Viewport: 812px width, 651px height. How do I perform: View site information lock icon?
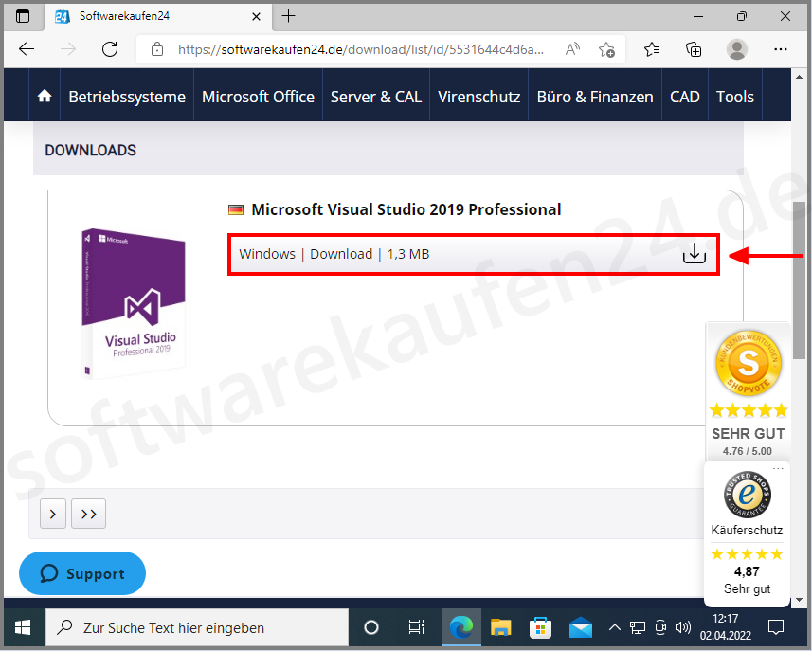pos(157,49)
